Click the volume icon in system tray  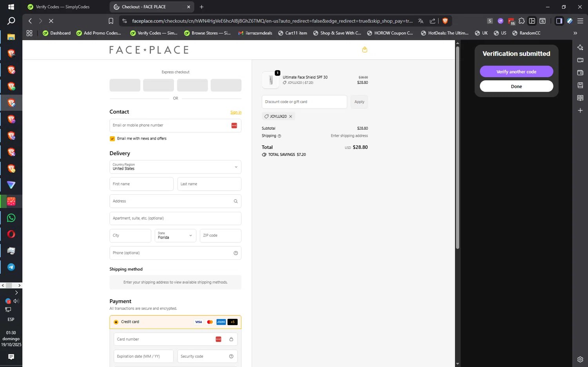pyautogui.click(x=16, y=301)
